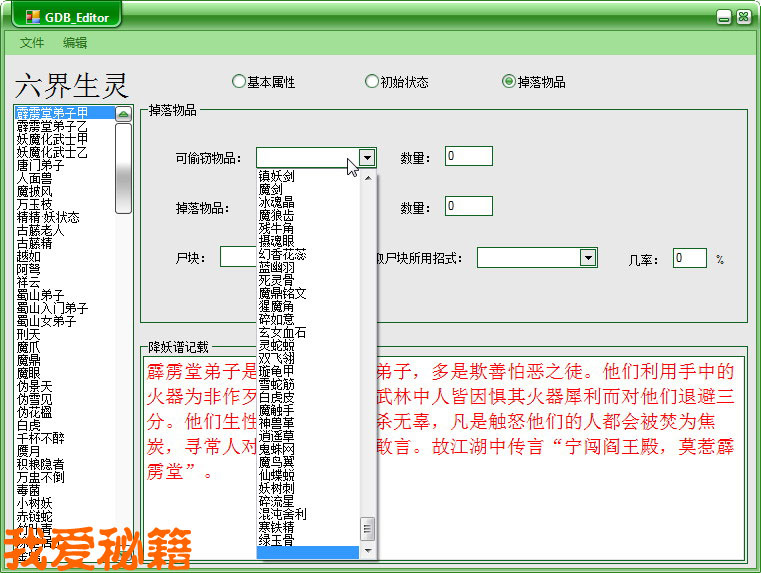Click the 掉落物品 数量 input field

[468, 207]
